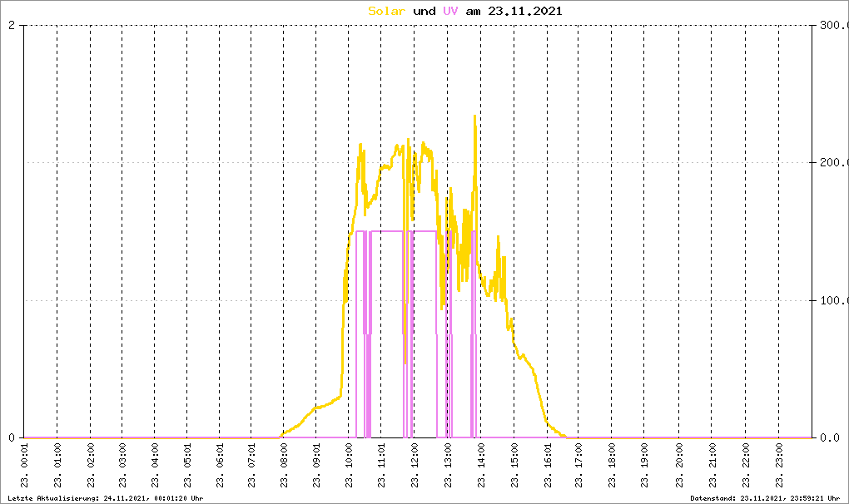Image resolution: width=849 pixels, height=504 pixels.
Task: Click the '23. 21:00' time axis label
Action: [712, 466]
